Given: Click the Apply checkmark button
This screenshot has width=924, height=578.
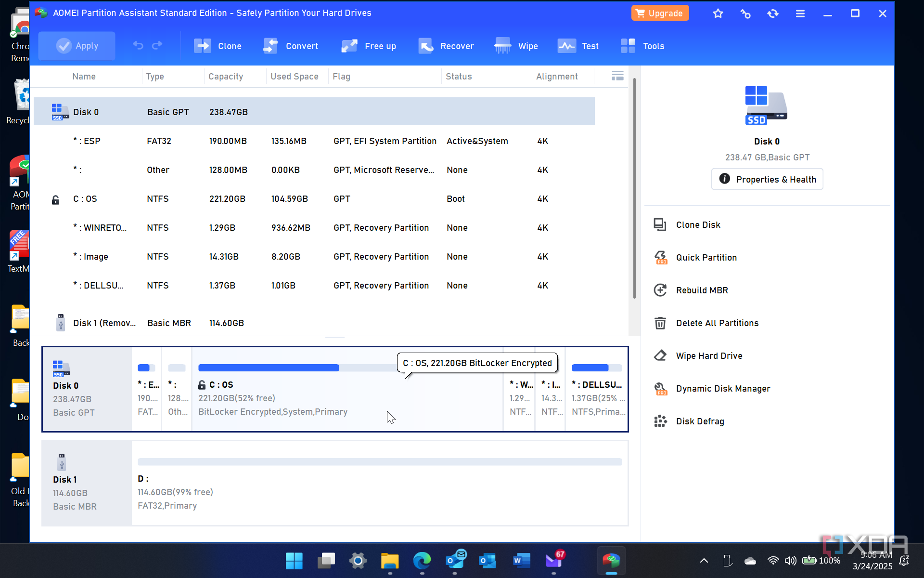Looking at the screenshot, I should (77, 46).
